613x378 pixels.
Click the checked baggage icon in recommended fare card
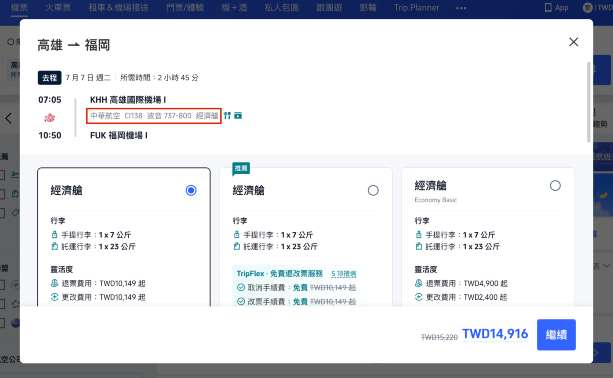(x=237, y=246)
